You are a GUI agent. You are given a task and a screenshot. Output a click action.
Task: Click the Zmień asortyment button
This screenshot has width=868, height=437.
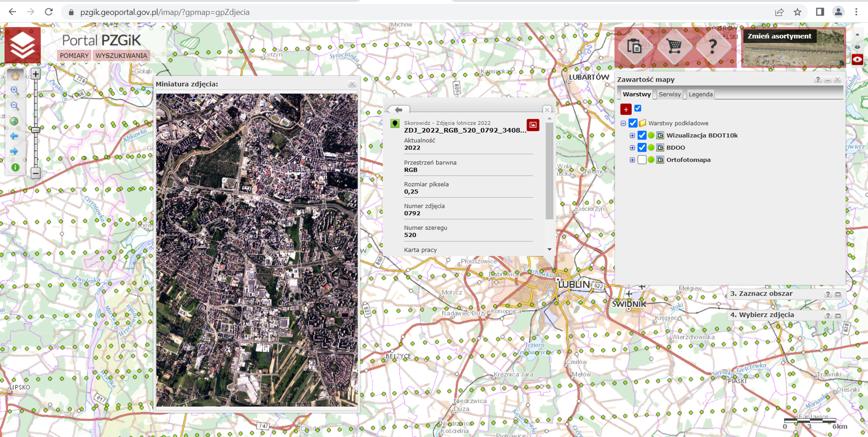[x=779, y=36]
